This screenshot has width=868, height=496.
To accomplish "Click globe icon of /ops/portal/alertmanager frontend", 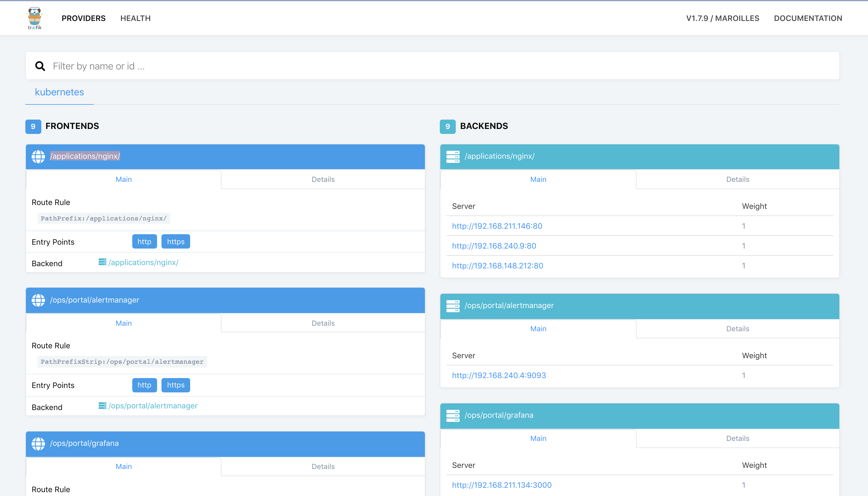I will coord(38,300).
